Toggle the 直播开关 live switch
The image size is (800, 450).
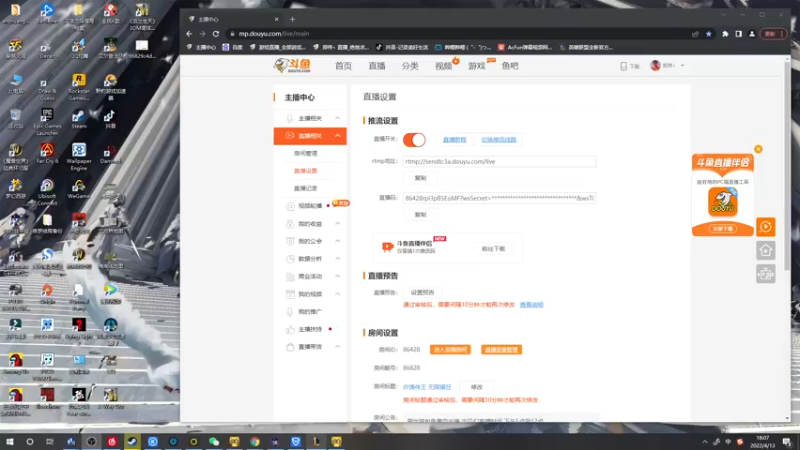pyautogui.click(x=414, y=140)
